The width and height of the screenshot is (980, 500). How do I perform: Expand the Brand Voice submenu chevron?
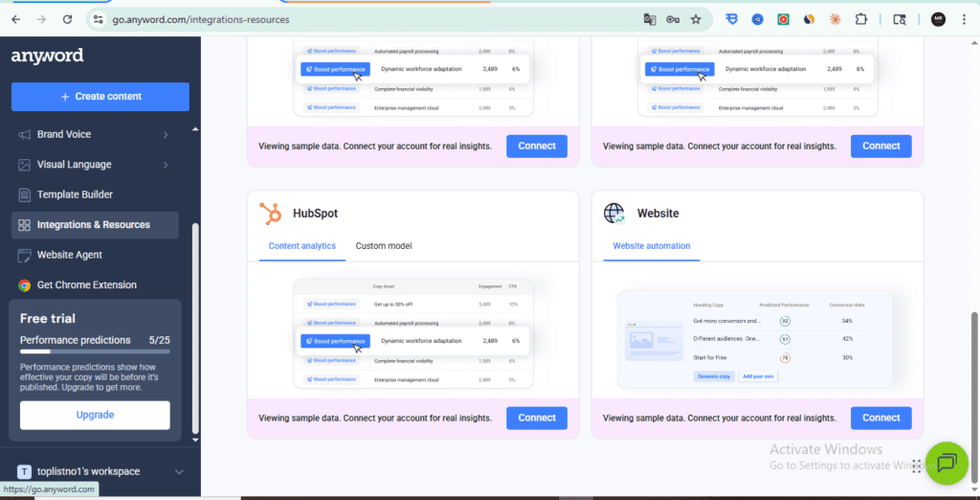(x=166, y=134)
